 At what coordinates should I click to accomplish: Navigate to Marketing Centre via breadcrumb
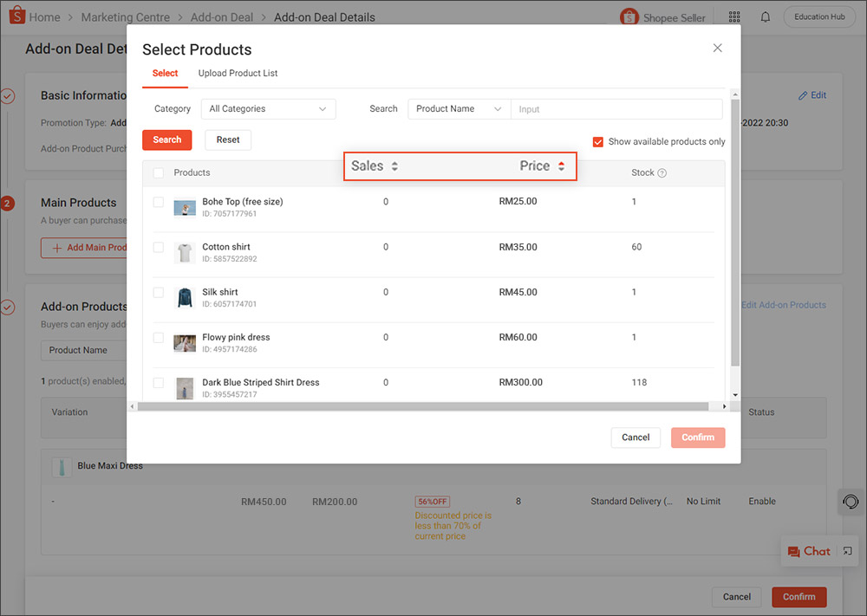pyautogui.click(x=125, y=16)
